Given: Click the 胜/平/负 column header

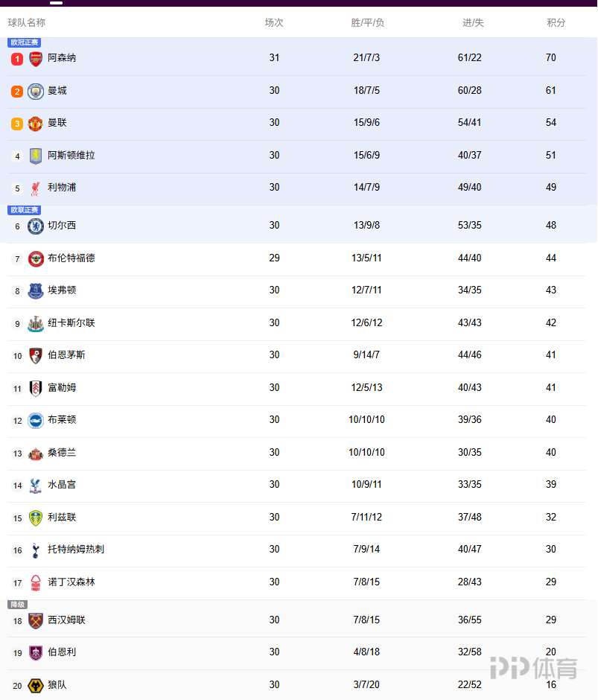Looking at the screenshot, I should (x=368, y=23).
